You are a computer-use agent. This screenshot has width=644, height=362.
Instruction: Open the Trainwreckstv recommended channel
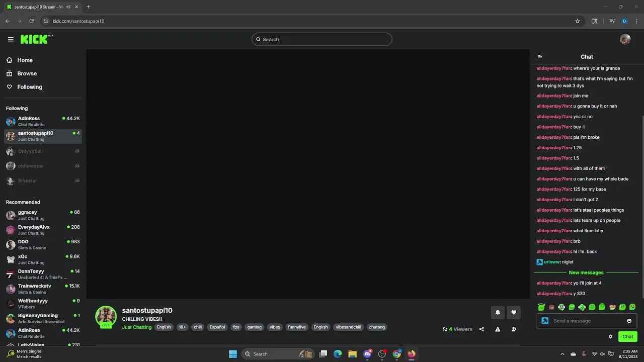[43, 289]
